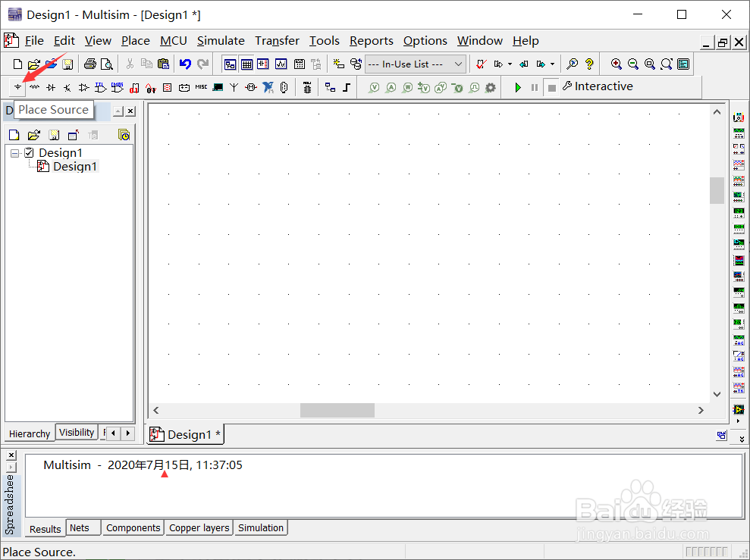Select the Place RF antenna icon

[x=234, y=87]
